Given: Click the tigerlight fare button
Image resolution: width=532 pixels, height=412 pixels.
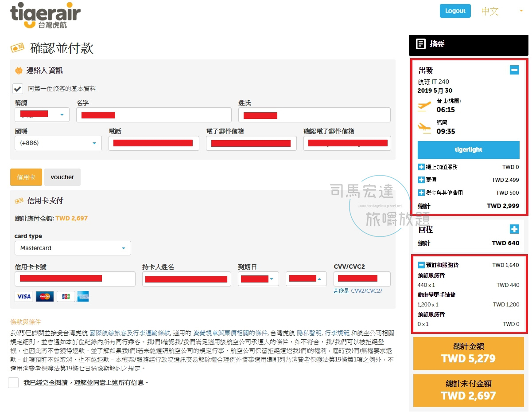Looking at the screenshot, I should point(469,150).
